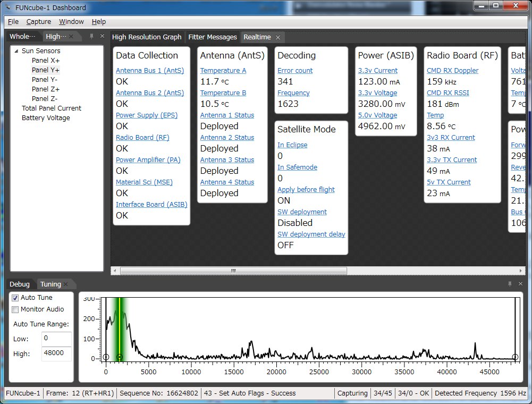Open Power Amplifier (PA) link
Image resolution: width=532 pixels, height=404 pixels.
[x=148, y=159]
